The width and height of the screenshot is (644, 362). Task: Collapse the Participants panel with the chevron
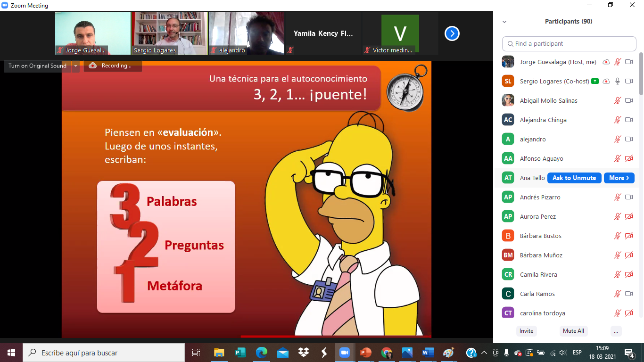504,22
